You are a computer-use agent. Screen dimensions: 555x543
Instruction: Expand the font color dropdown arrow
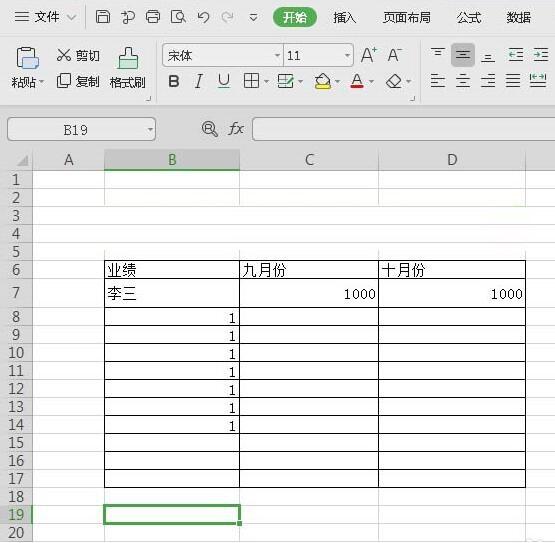click(x=371, y=82)
